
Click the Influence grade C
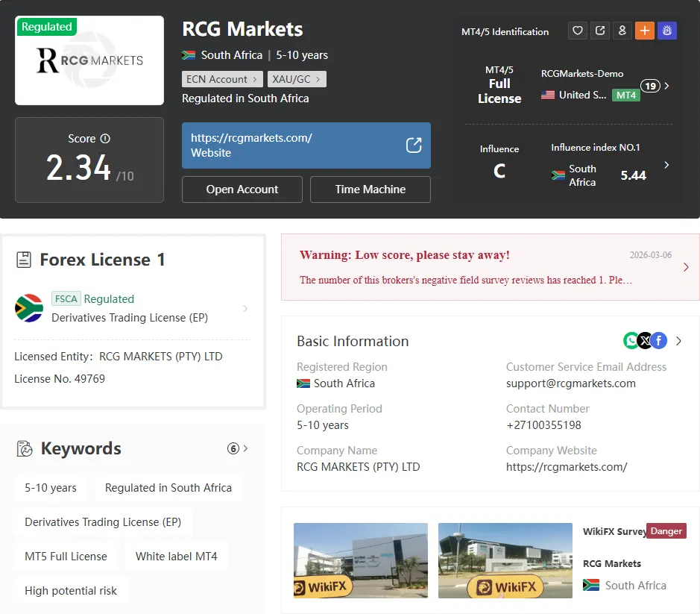[x=499, y=171]
